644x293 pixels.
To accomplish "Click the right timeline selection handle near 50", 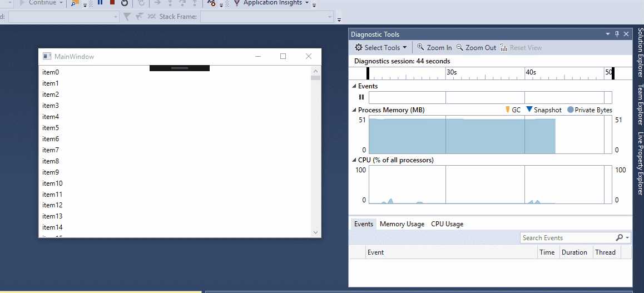I will [613, 73].
